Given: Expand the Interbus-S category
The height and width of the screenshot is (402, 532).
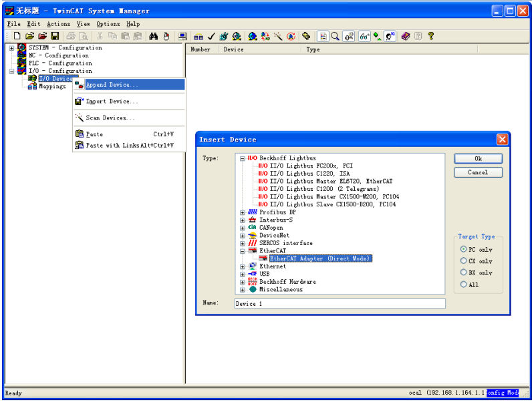Looking at the screenshot, I should pos(242,220).
